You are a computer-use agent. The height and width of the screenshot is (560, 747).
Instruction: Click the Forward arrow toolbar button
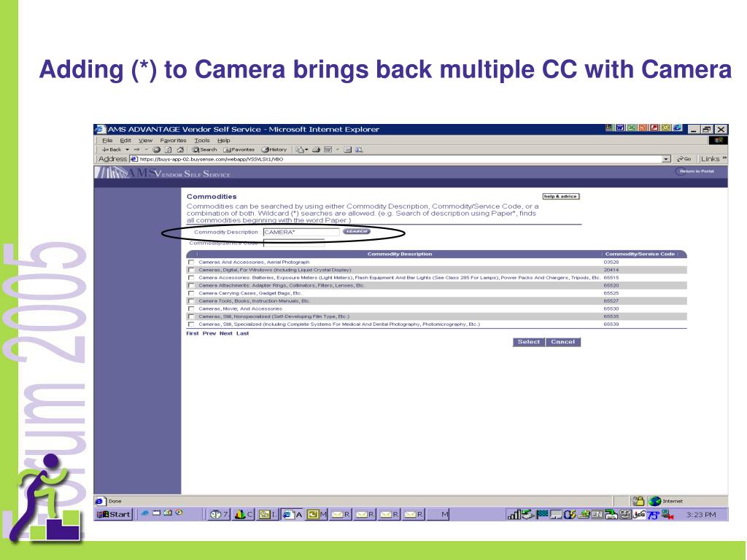pos(136,149)
